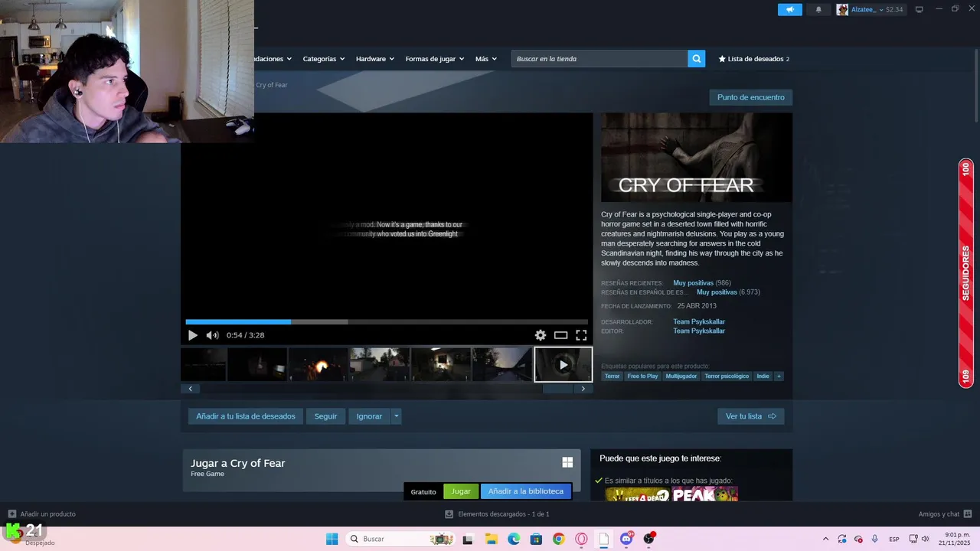Image resolution: width=980 pixels, height=551 pixels.
Task: Open the video player settings gear
Action: pos(541,335)
